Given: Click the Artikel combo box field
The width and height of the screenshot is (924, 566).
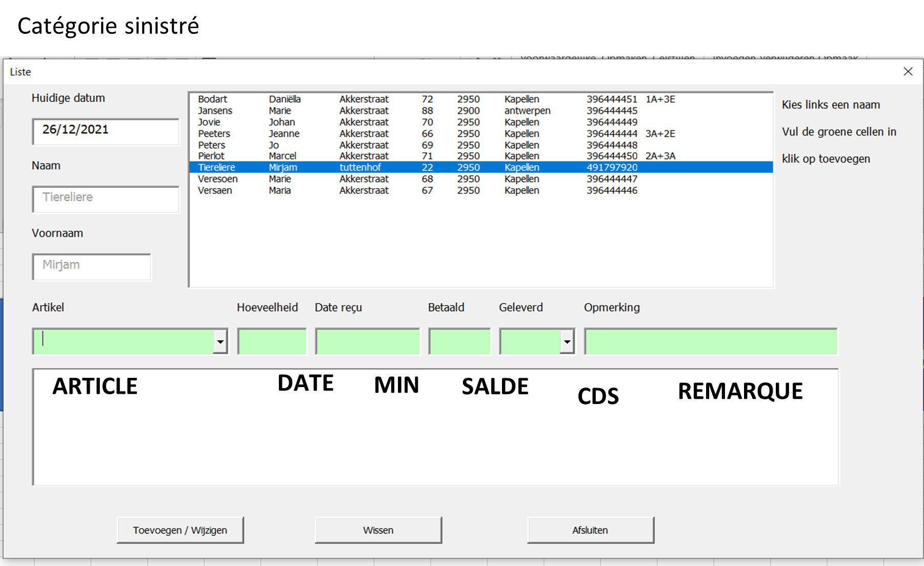Looking at the screenshot, I should (123, 341).
